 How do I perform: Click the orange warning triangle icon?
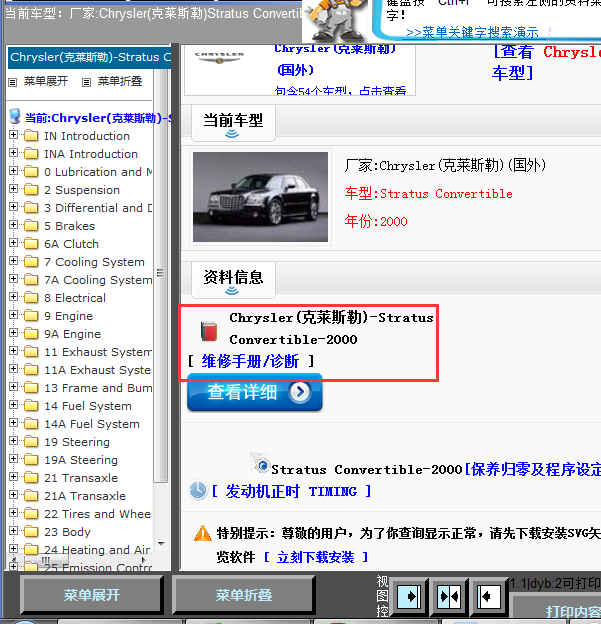coord(203,533)
